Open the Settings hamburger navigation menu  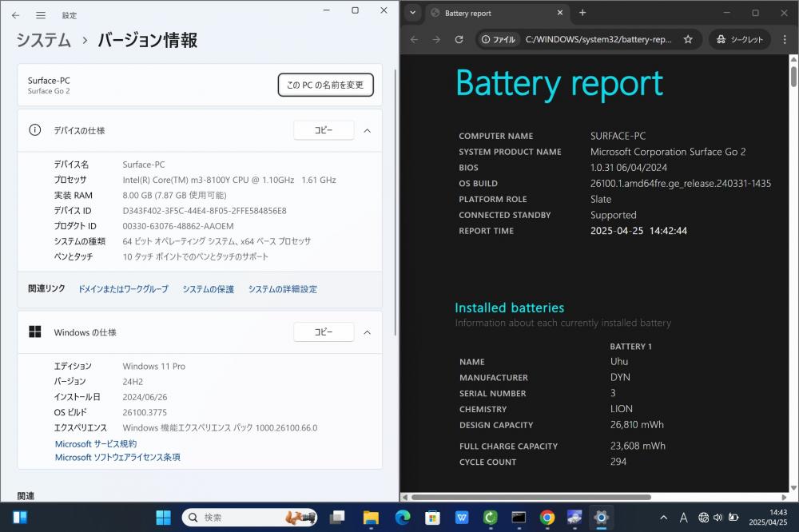point(41,15)
